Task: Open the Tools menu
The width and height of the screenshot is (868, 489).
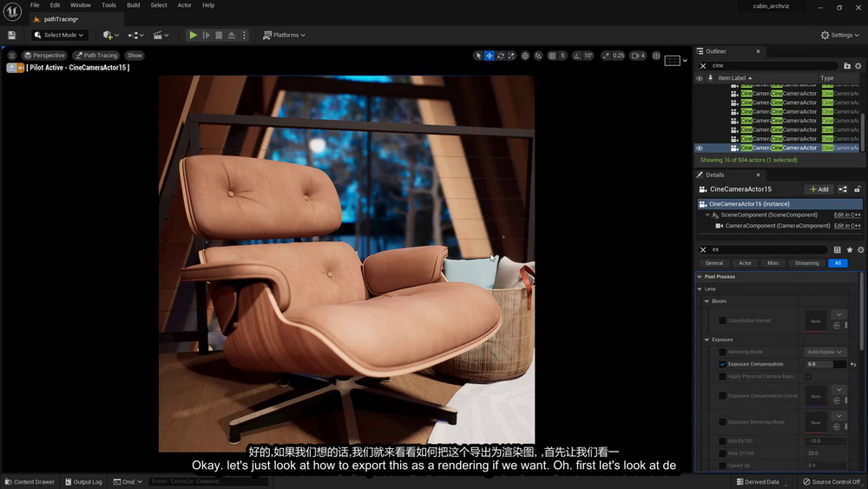Action: click(x=108, y=5)
